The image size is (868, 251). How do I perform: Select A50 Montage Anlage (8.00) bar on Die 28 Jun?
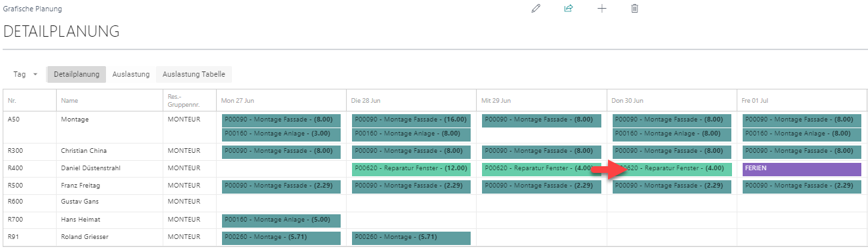click(x=411, y=134)
